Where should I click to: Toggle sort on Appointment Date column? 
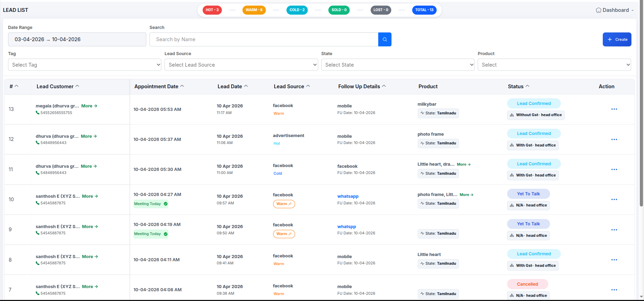159,86
